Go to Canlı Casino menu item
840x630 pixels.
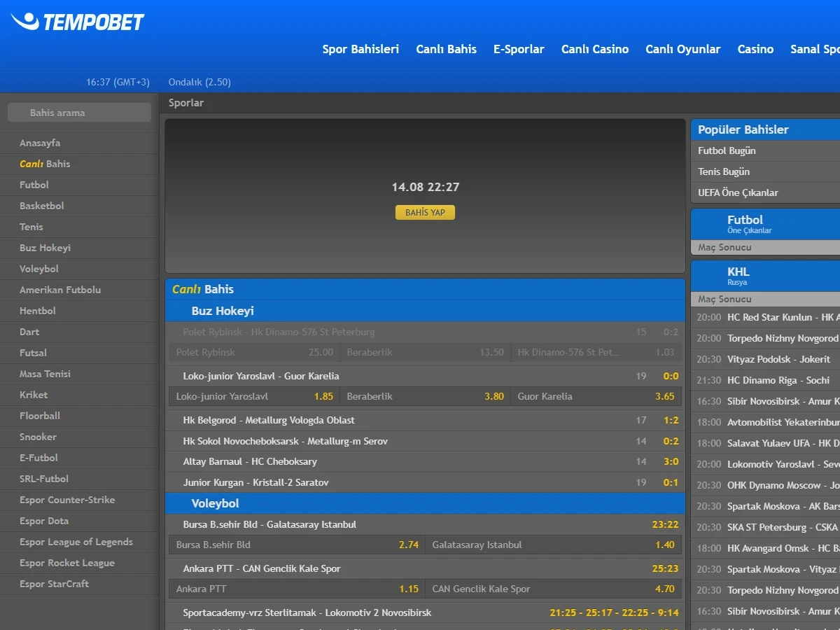tap(595, 49)
